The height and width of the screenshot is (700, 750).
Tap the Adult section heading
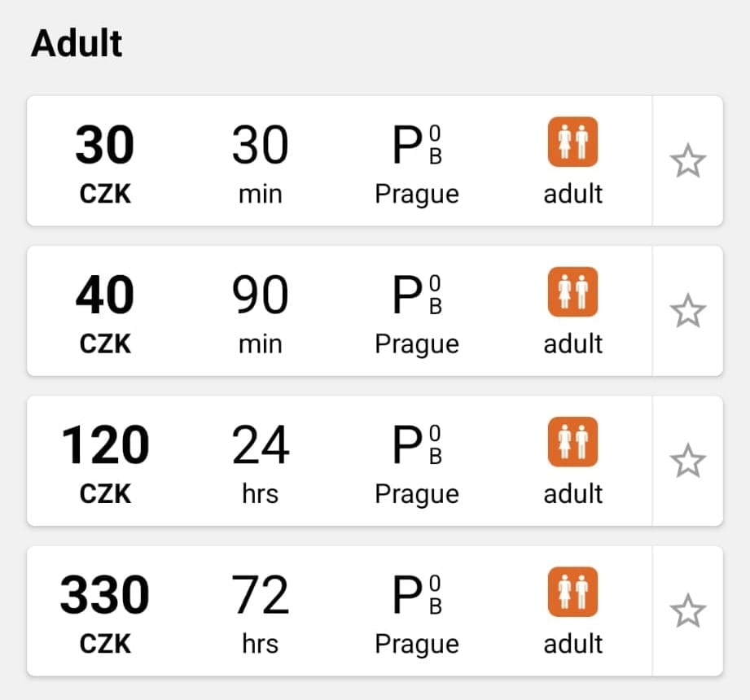(77, 43)
